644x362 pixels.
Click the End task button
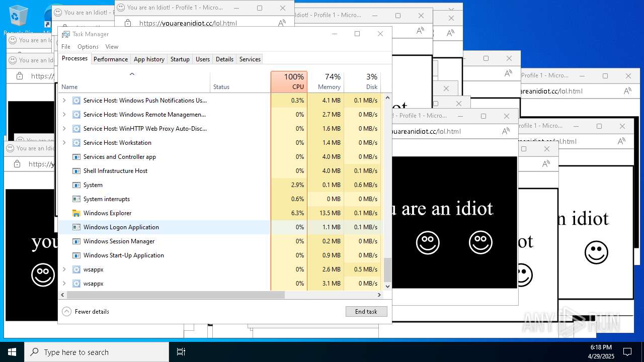366,312
